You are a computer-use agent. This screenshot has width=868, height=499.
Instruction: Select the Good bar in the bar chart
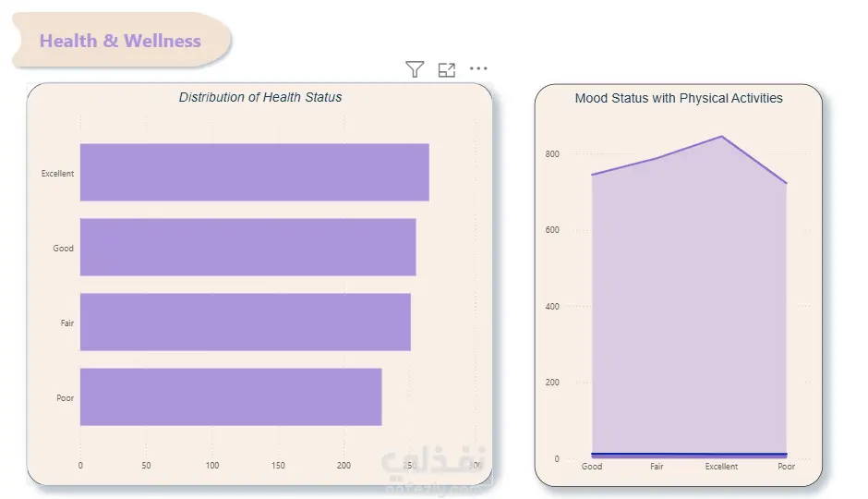coord(247,248)
